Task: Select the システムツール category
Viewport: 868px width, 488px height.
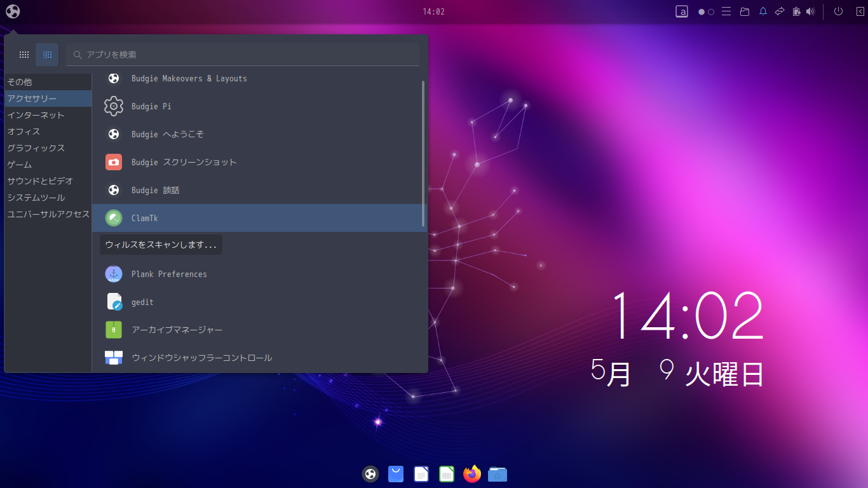Action: point(48,198)
